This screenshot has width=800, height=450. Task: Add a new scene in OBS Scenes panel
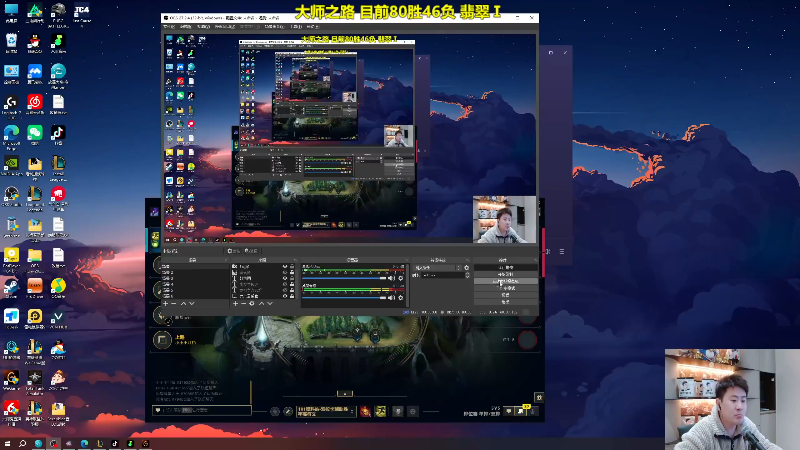(165, 304)
